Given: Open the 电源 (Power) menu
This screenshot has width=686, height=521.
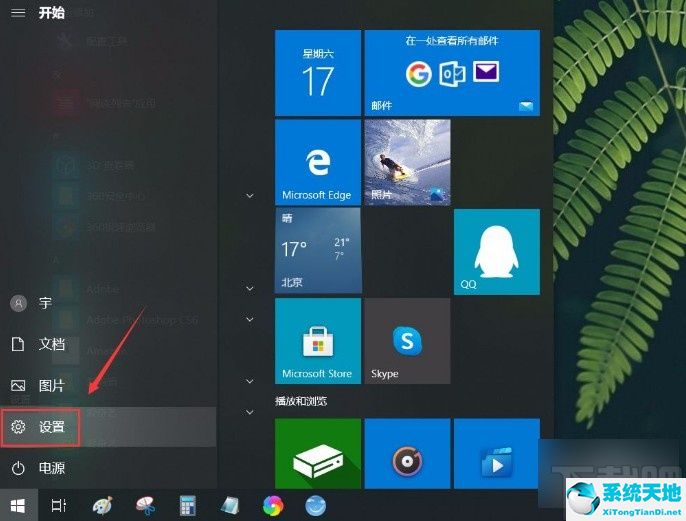Looking at the screenshot, I should coord(38,468).
